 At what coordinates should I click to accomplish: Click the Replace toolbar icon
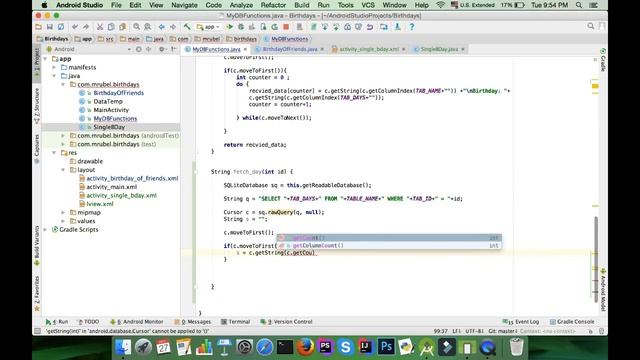pyautogui.click(x=147, y=27)
